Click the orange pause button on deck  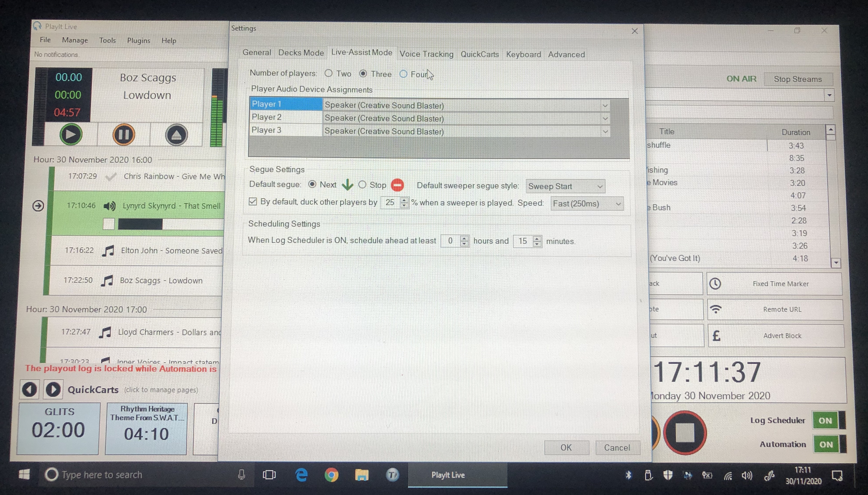(124, 135)
